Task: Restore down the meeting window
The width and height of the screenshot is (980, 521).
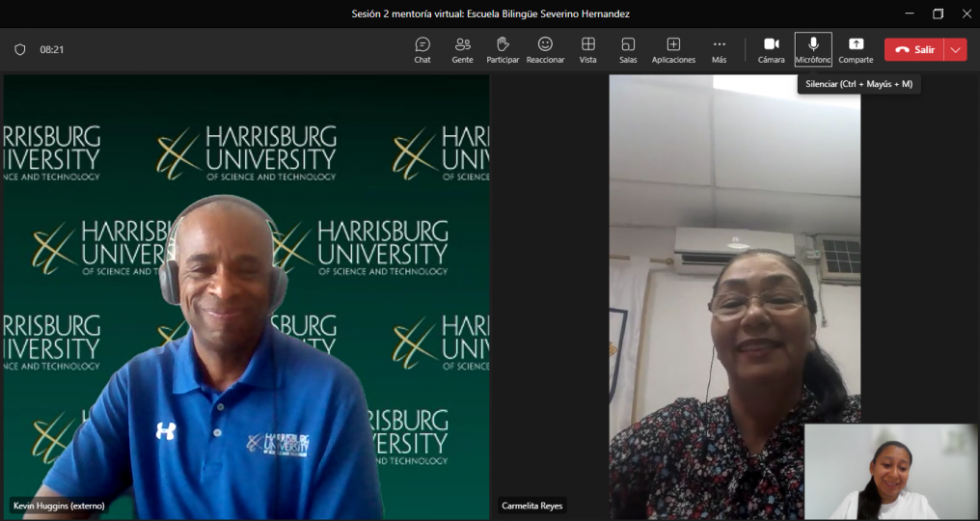Action: [x=939, y=14]
